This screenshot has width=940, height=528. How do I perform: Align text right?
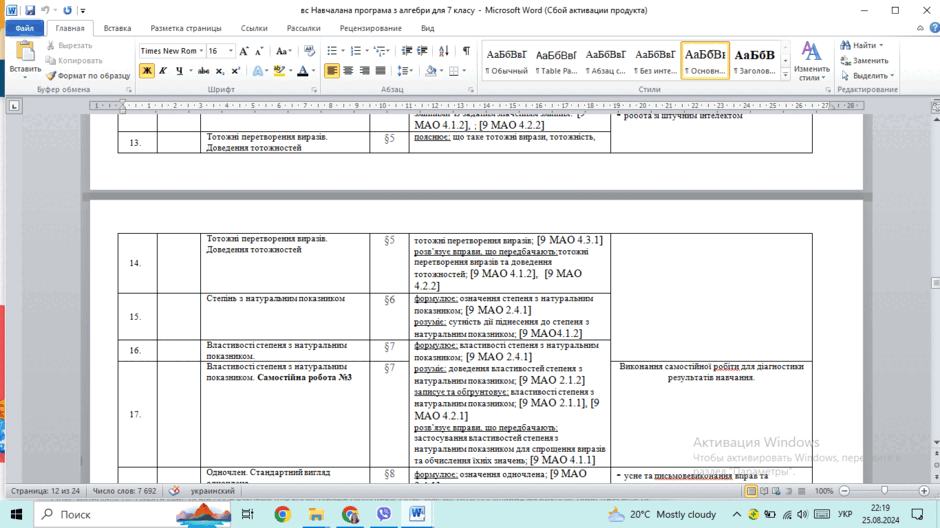[364, 71]
